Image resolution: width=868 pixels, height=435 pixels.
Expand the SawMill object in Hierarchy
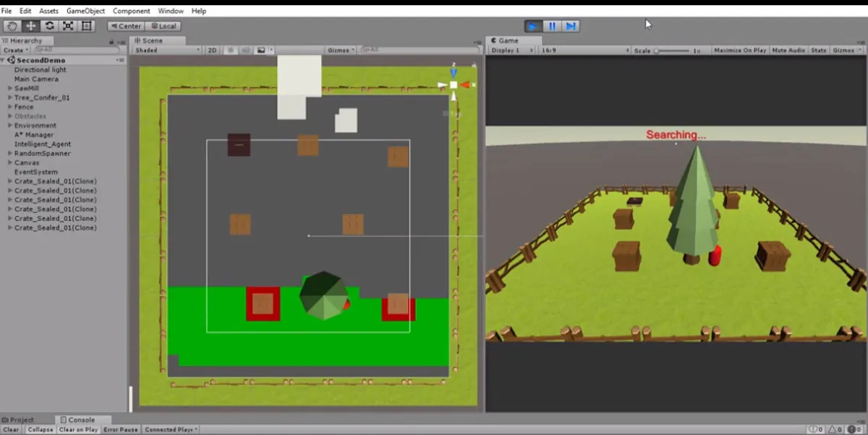coord(10,88)
